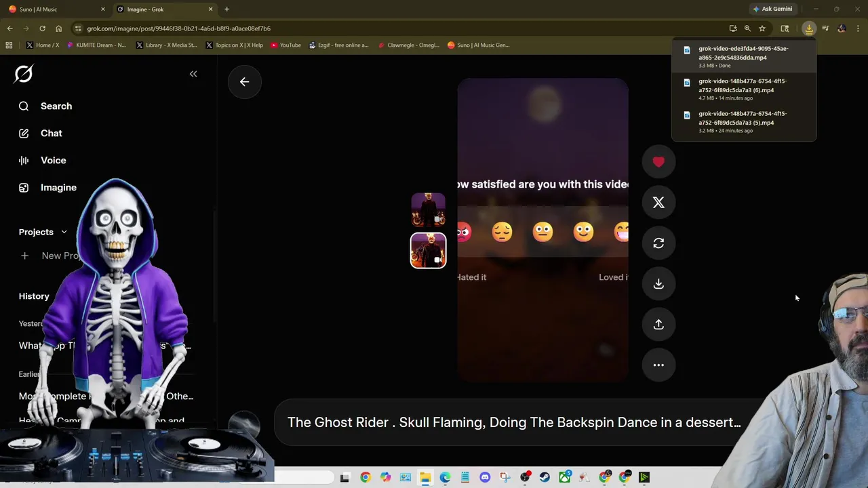Rate the video with the sad pensive emoji

pos(502,232)
